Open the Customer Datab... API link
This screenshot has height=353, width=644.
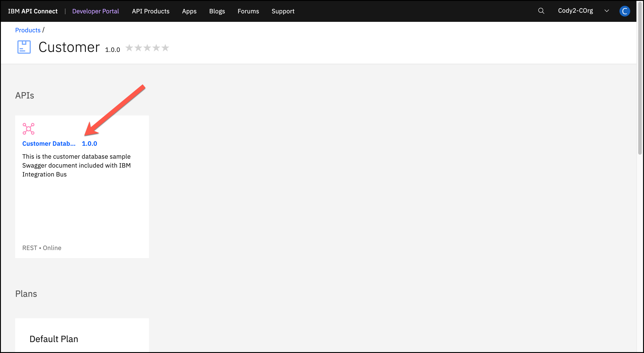tap(49, 144)
